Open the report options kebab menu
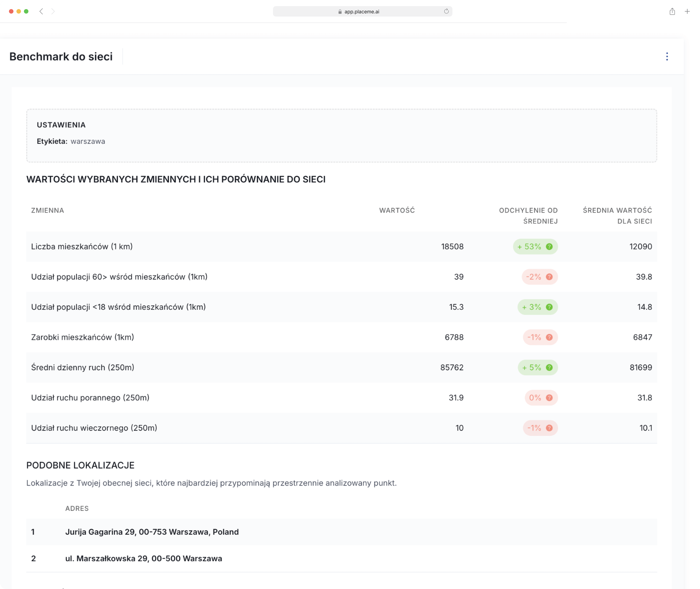Screen dimensions: 700x589 pyautogui.click(x=667, y=57)
